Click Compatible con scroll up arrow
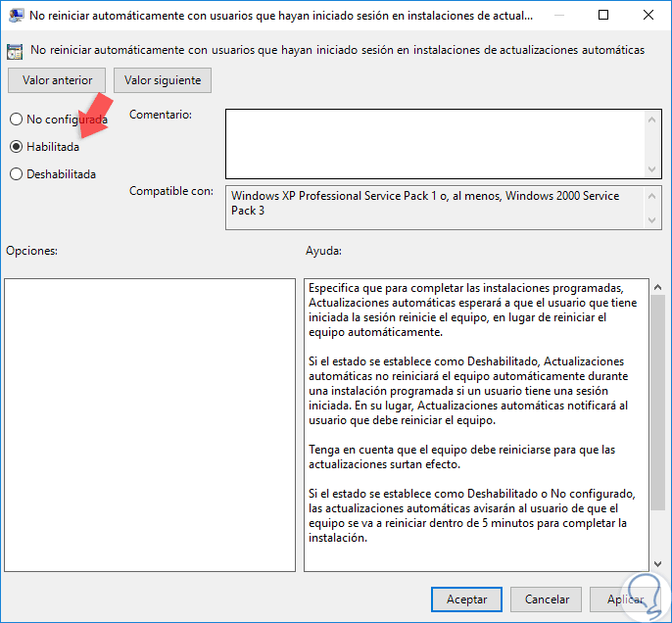Screen dimensions: 672x623 [651, 196]
